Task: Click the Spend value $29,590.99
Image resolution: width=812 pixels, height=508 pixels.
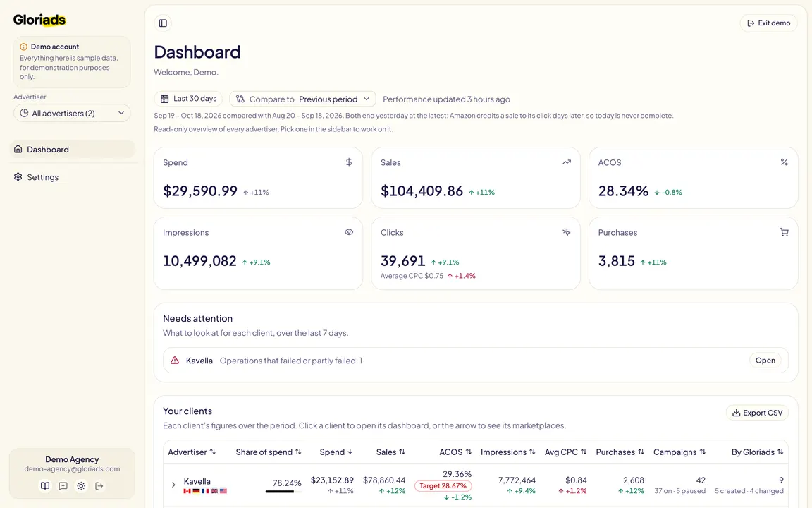Action: click(200, 190)
